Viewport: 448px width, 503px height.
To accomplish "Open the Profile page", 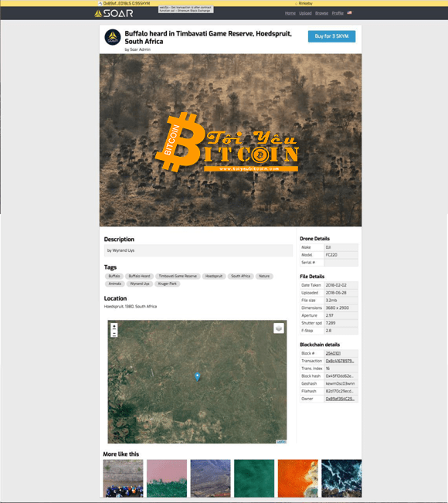I will [338, 13].
